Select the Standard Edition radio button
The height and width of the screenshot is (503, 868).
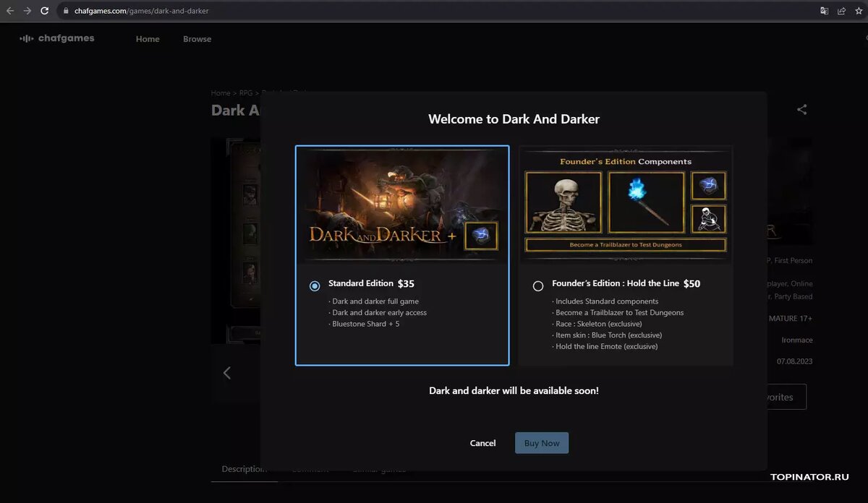[x=315, y=285]
